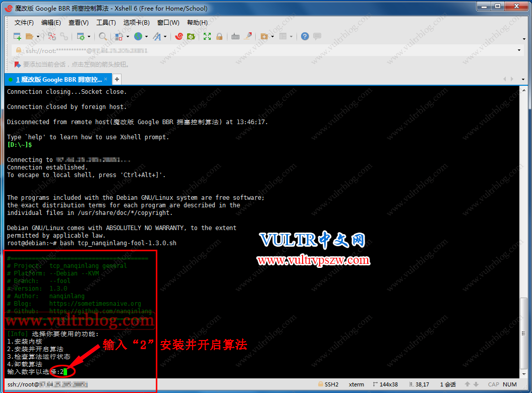
Task: Click the tab scroll right arrow
Action: pos(512,79)
